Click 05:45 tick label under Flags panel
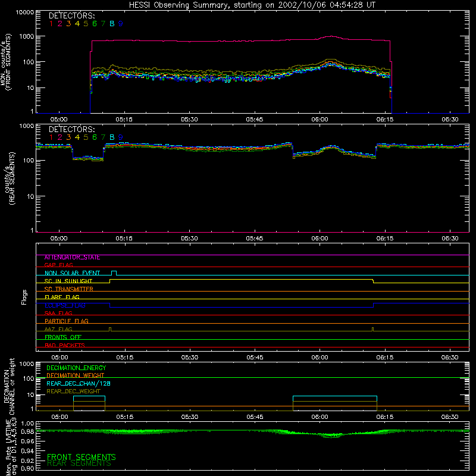Image resolution: width=476 pixels, height=476 pixels. pos(255,358)
